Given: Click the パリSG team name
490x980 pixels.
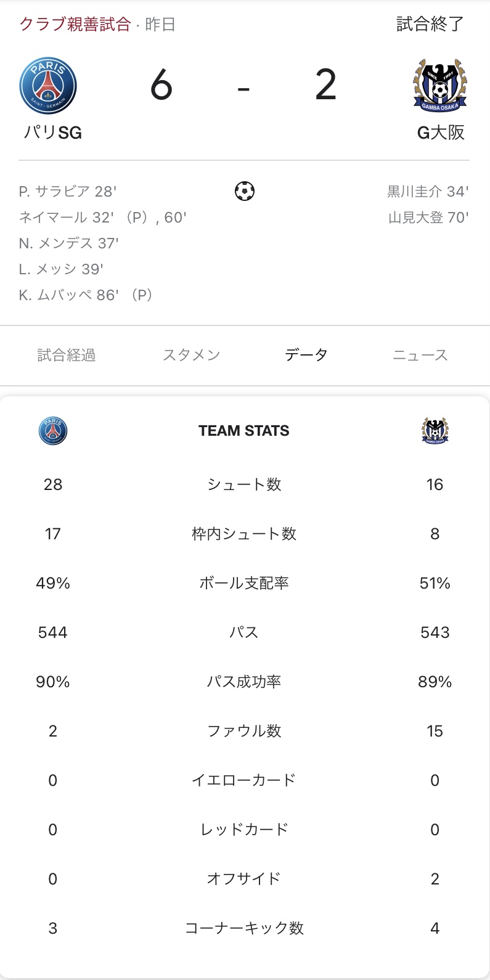Looking at the screenshot, I should pyautogui.click(x=52, y=133).
